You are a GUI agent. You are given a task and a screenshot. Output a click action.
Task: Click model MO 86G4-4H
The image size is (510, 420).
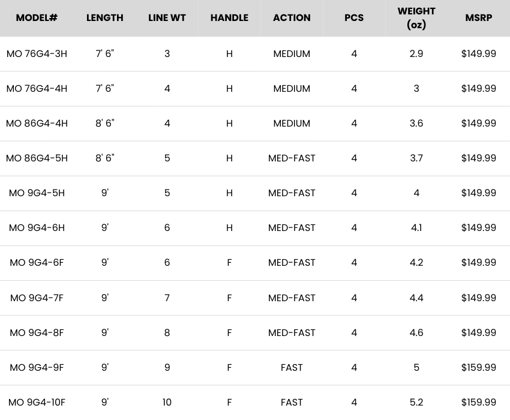click(37, 124)
